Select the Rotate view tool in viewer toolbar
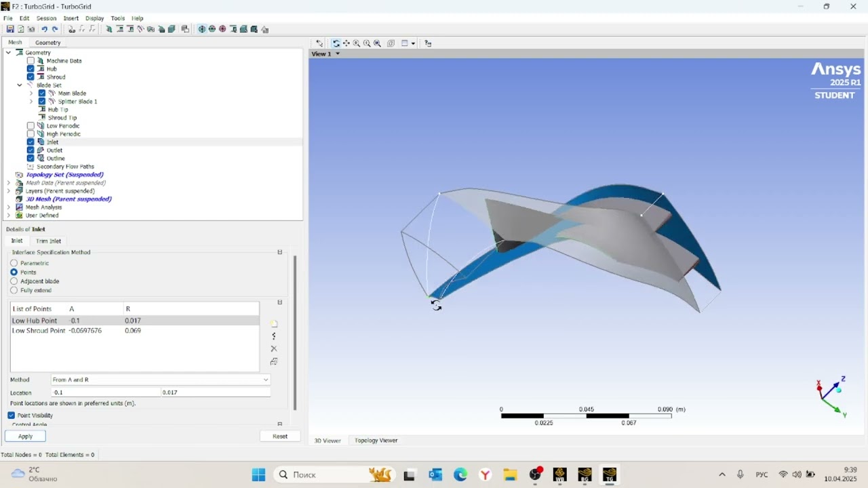 (336, 43)
